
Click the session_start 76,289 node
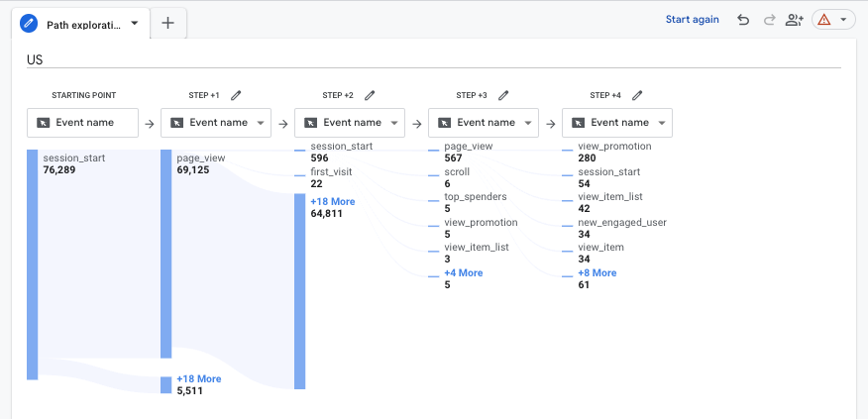point(74,163)
